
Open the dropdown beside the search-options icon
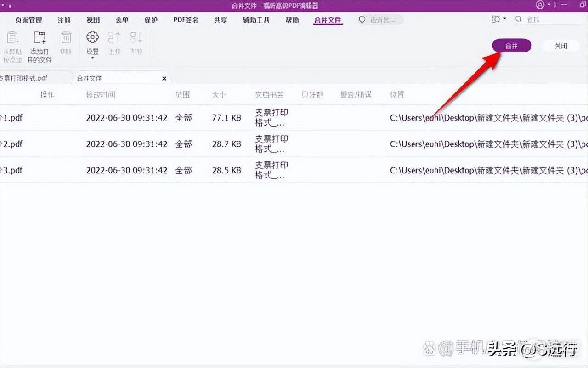tap(505, 19)
